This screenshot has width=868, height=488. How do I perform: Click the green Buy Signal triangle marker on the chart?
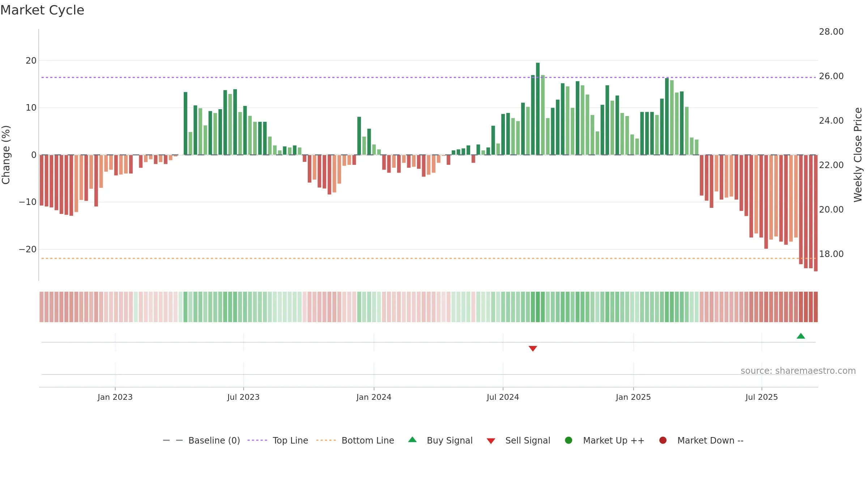point(801,336)
